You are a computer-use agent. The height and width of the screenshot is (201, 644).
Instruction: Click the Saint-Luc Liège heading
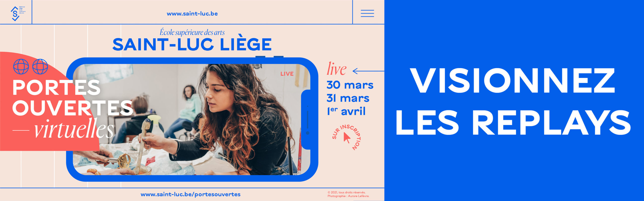tap(192, 44)
